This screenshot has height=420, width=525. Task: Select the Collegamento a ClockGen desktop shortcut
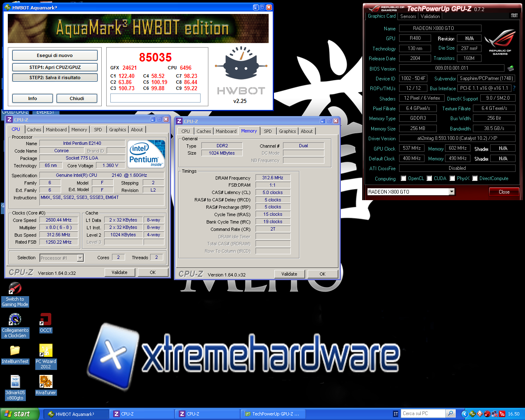(x=15, y=326)
